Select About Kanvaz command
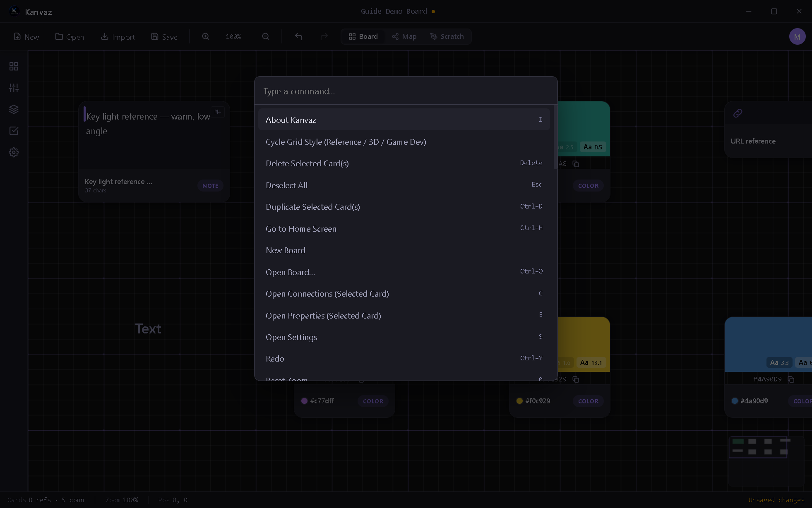Screen dimensions: 812x508 [404, 120]
